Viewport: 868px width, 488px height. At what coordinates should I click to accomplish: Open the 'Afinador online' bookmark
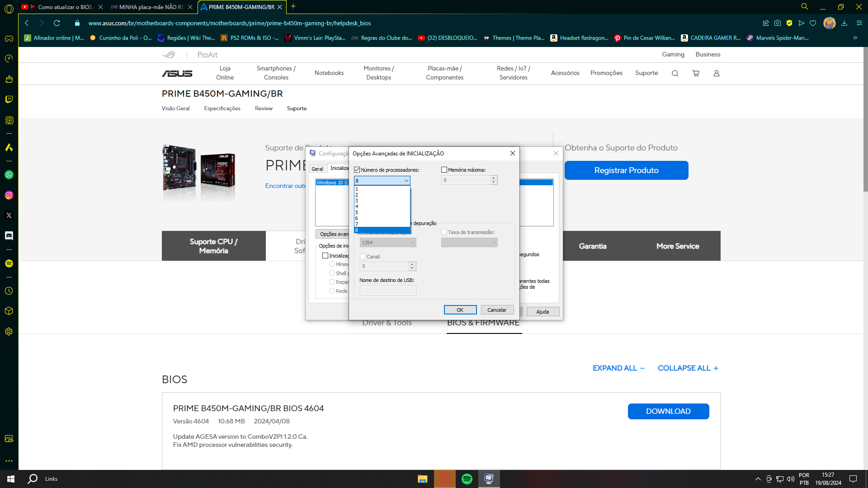click(54, 38)
